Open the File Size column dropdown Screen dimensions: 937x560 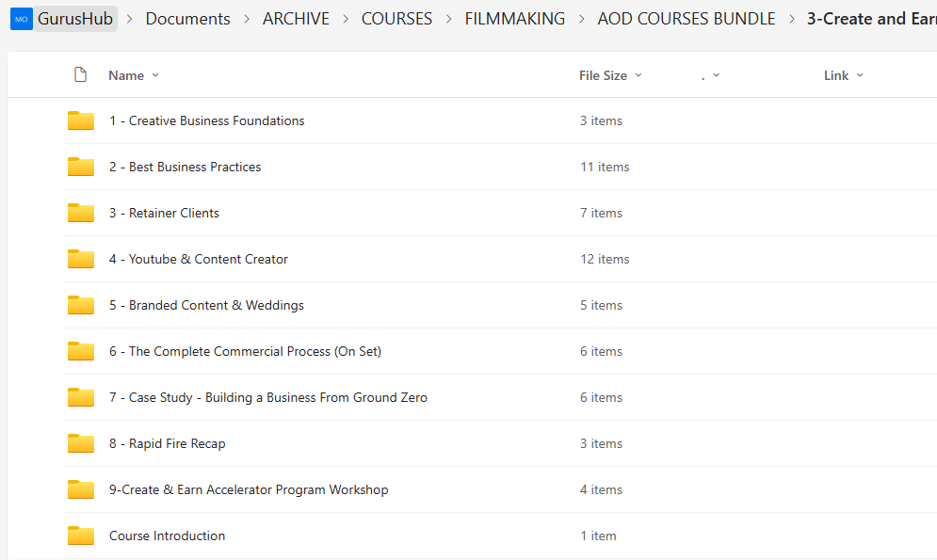coord(610,75)
